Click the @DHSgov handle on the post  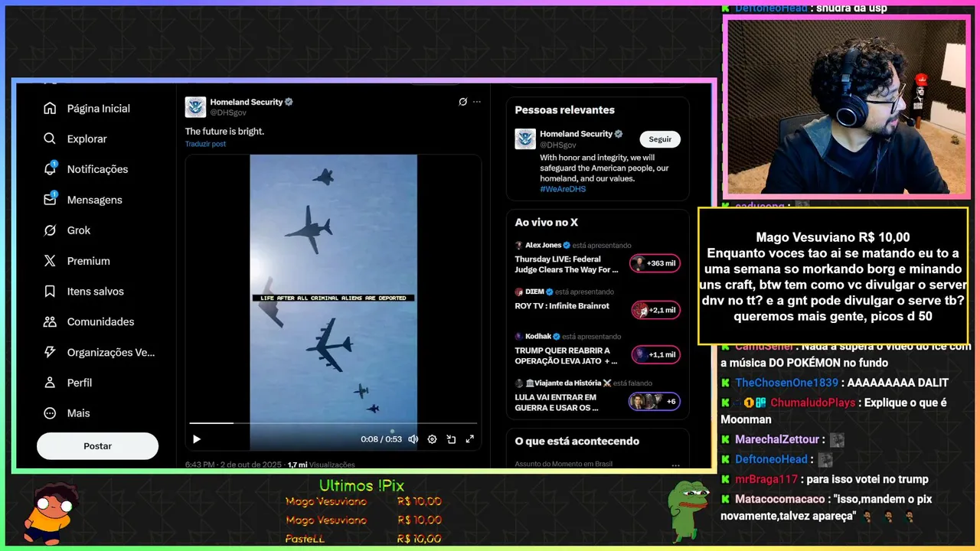(x=228, y=112)
